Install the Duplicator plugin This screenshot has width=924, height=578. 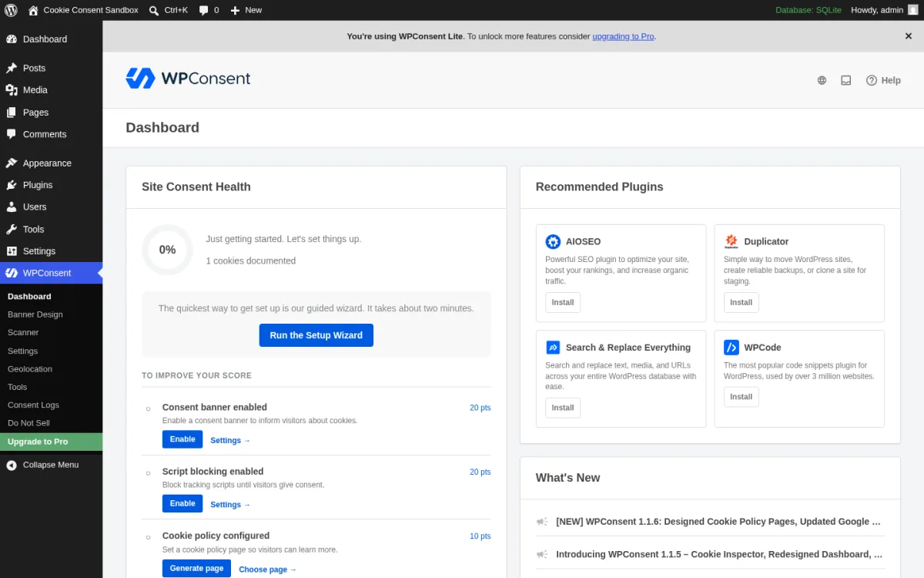coord(742,302)
